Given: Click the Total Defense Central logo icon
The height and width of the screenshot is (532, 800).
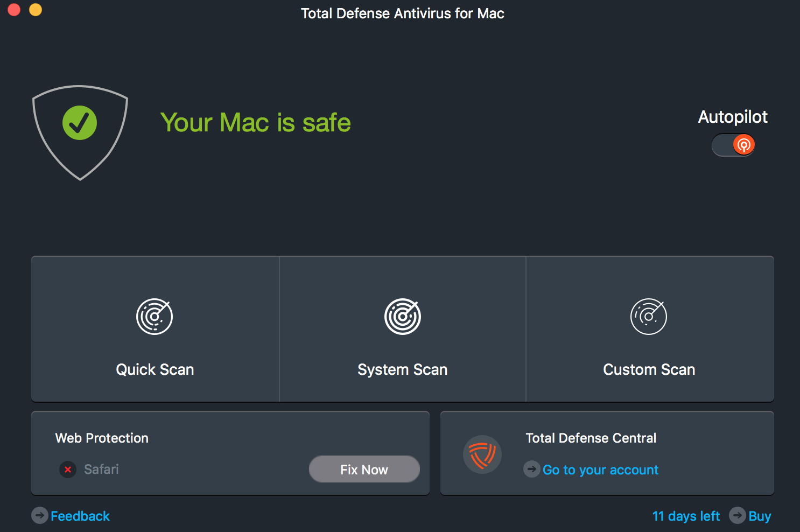Looking at the screenshot, I should 482,454.
